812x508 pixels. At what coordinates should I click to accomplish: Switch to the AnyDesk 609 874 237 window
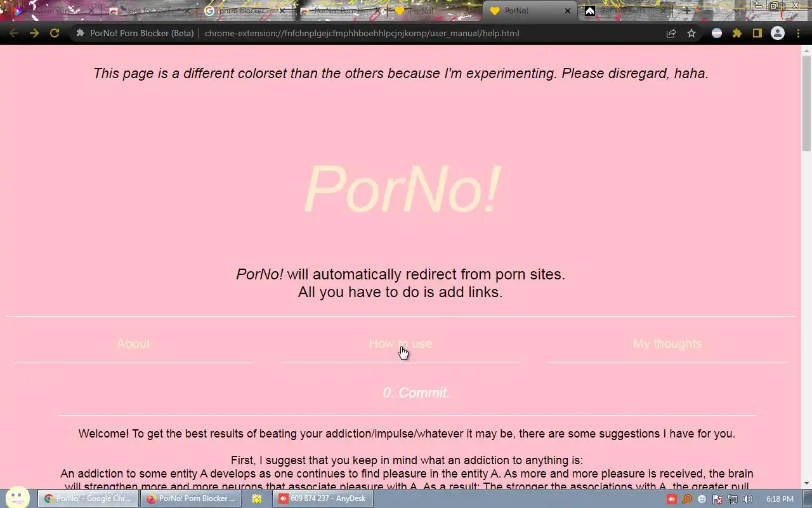click(x=323, y=498)
